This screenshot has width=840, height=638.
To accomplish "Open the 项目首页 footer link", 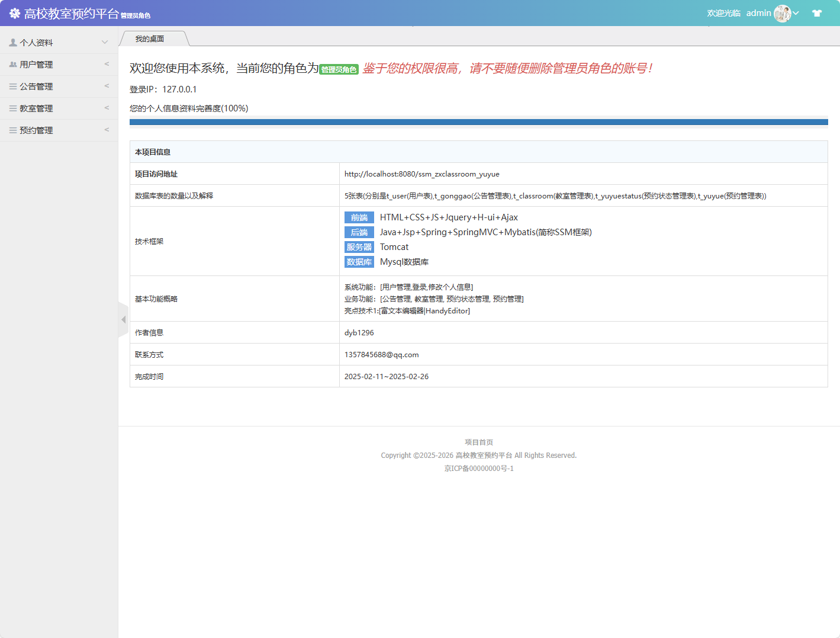I will (478, 441).
